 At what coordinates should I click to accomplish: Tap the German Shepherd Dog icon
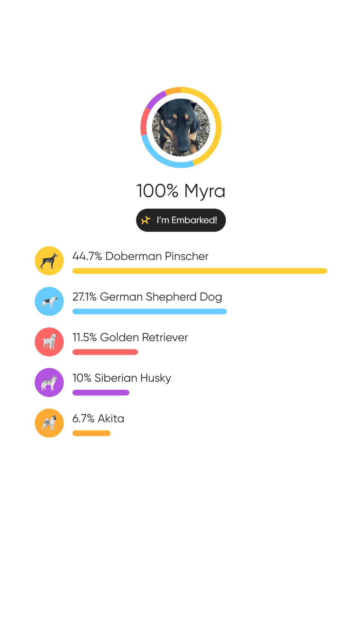coord(49,301)
